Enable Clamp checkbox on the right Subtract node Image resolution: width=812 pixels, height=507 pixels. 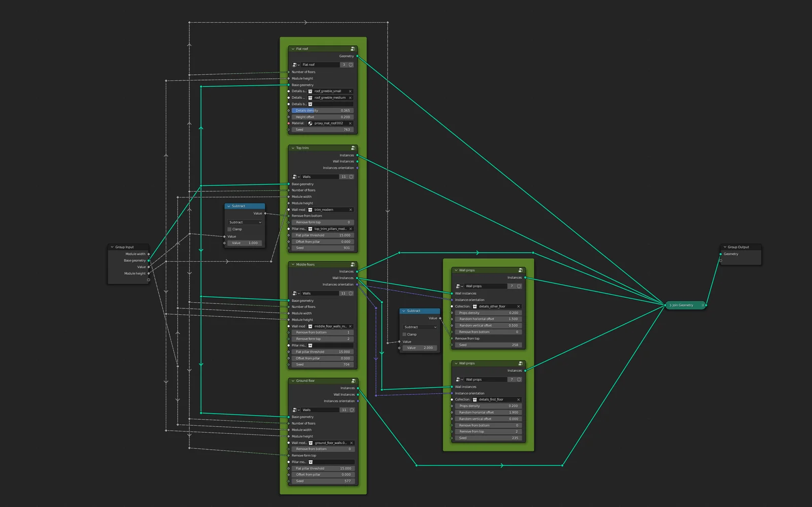[404, 334]
